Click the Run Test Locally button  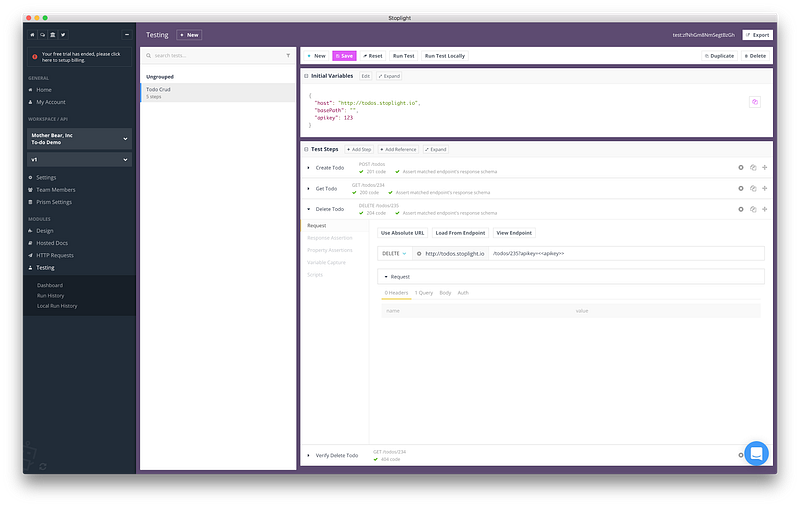click(444, 56)
